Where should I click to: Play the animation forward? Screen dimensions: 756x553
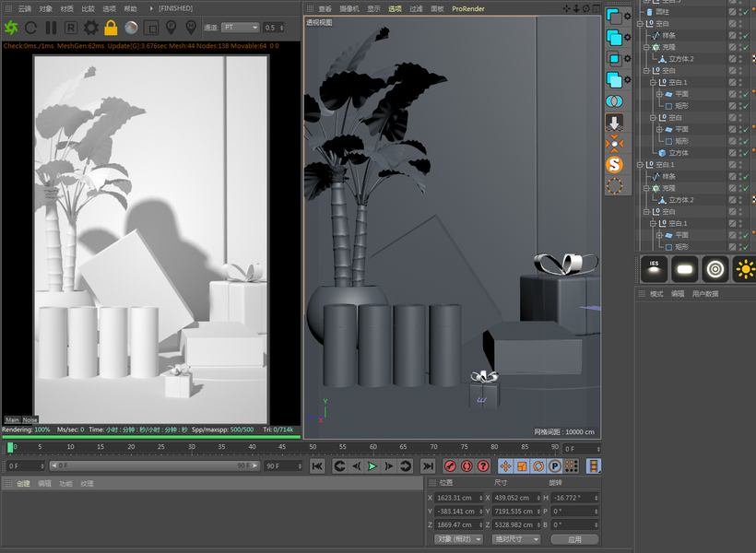[x=372, y=466]
